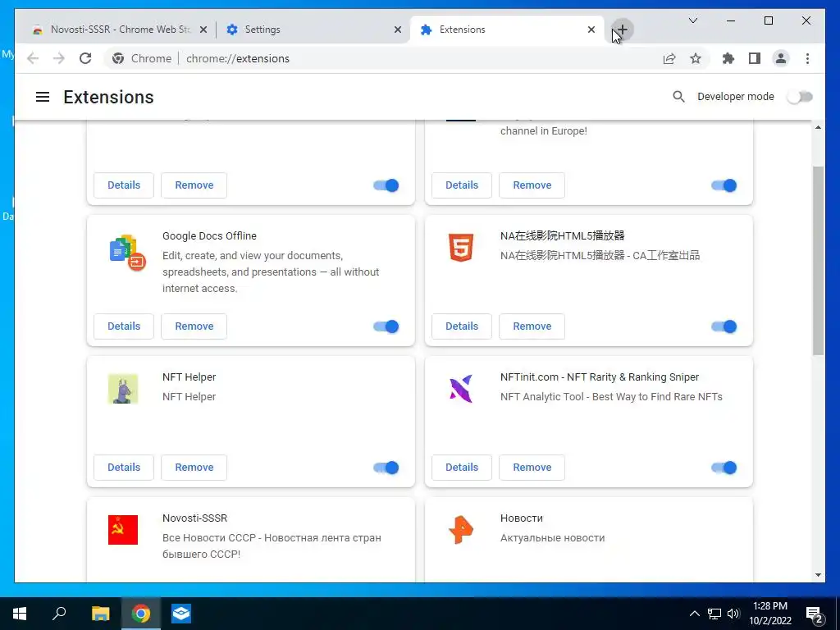
Task: Open the Chrome three-dot menu
Action: coord(807,58)
